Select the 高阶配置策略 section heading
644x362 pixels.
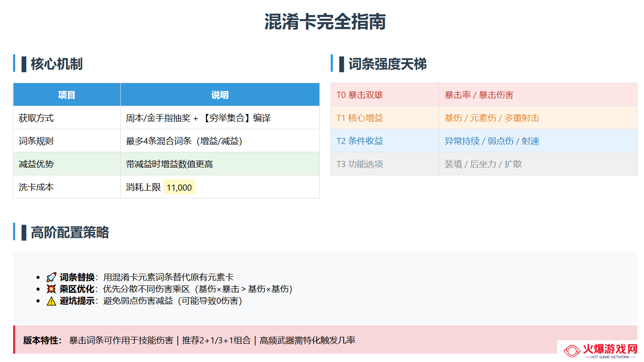point(70,232)
